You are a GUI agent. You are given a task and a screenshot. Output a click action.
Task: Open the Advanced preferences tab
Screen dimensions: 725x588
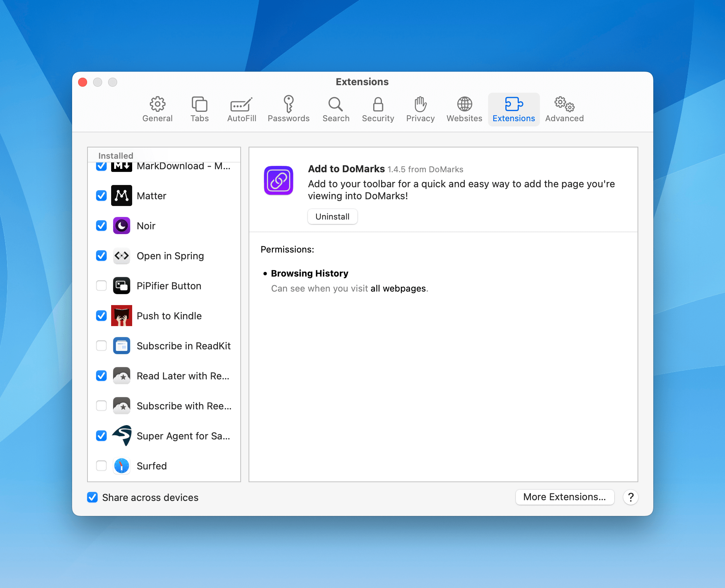click(x=564, y=109)
